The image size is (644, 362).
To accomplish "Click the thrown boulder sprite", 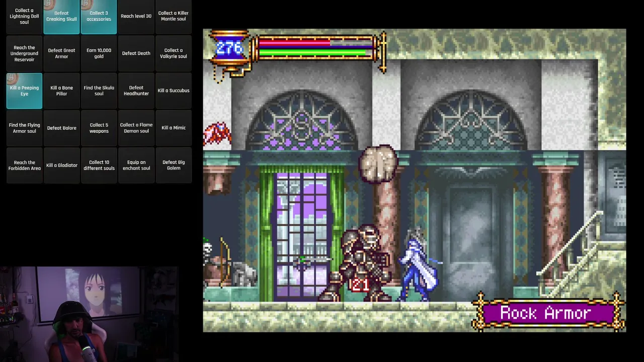I will coord(378,164).
